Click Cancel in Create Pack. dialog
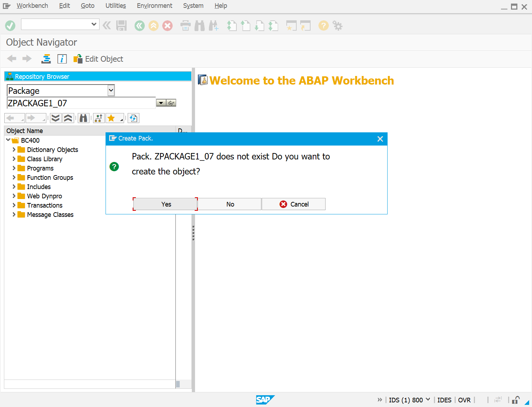 coord(294,204)
